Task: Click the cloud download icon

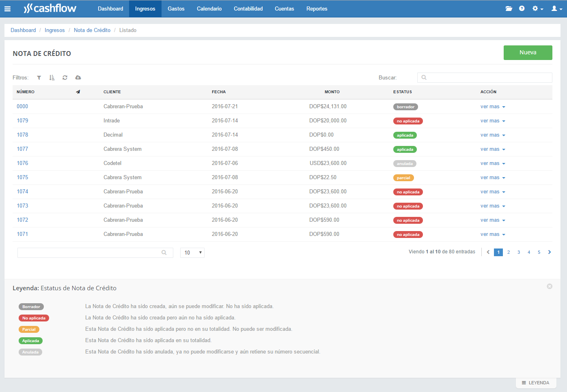Action: tap(78, 77)
